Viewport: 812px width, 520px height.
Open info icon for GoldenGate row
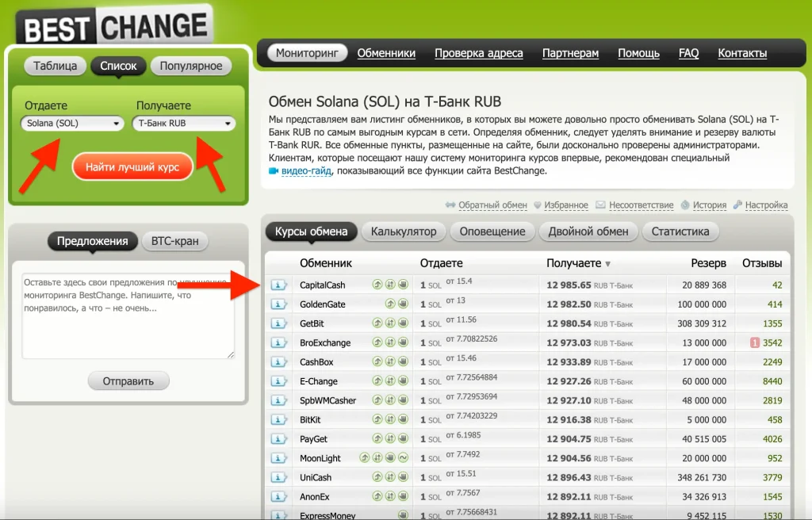278,304
